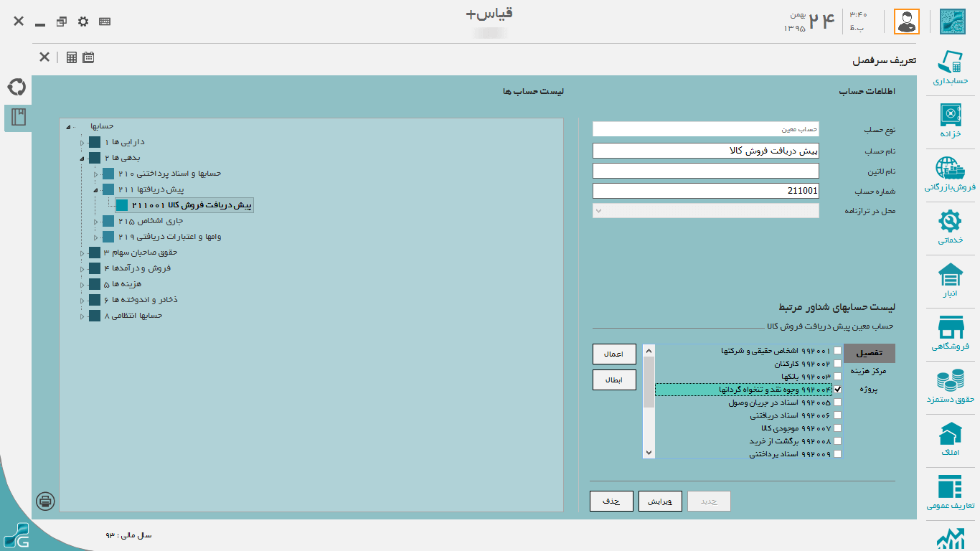Click the نوع حساب field
Screen dimensions: 980x551
[705, 129]
